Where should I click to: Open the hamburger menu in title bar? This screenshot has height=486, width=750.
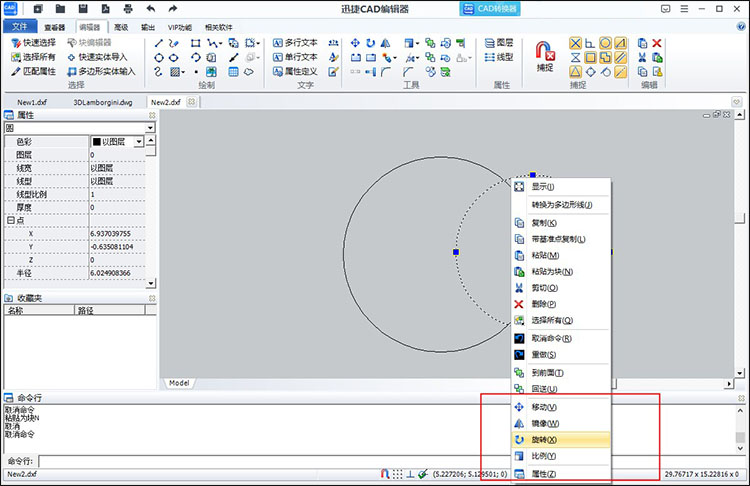pos(684,9)
